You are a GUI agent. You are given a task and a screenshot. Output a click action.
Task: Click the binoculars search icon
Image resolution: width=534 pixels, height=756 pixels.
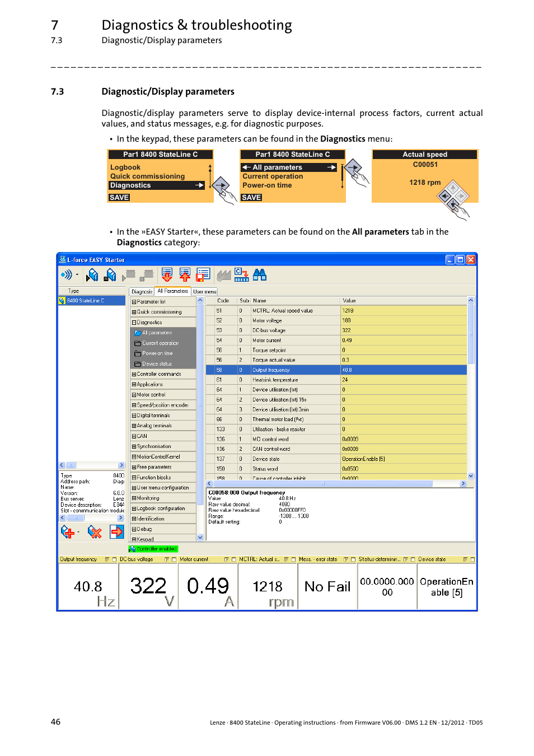pyautogui.click(x=260, y=274)
